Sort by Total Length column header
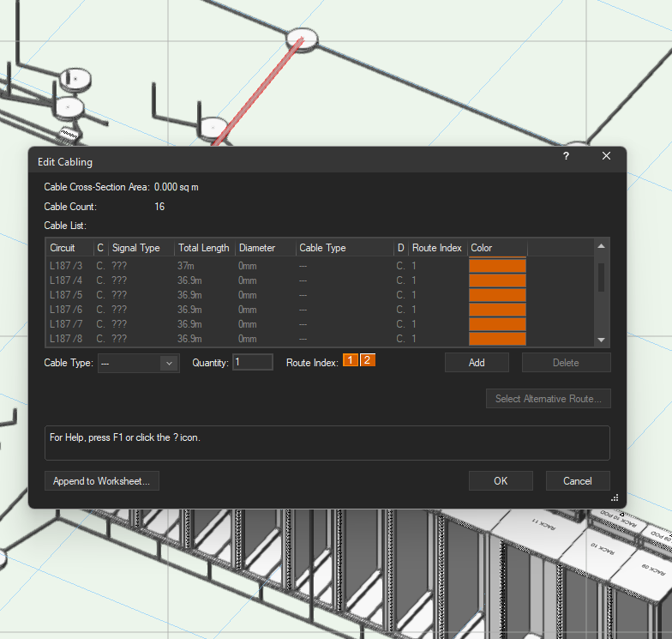The image size is (672, 639). pyautogui.click(x=203, y=248)
